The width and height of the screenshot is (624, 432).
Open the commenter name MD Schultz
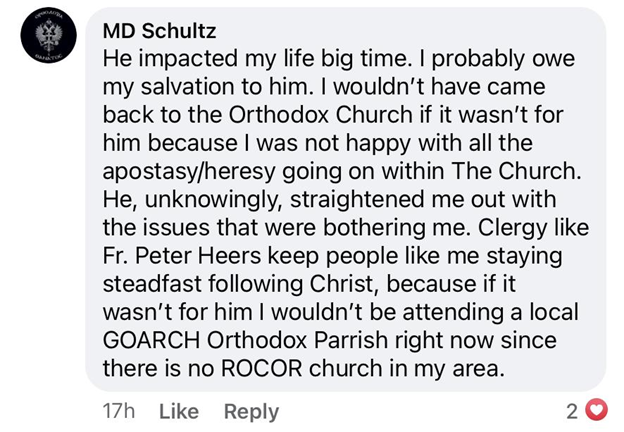point(159,31)
